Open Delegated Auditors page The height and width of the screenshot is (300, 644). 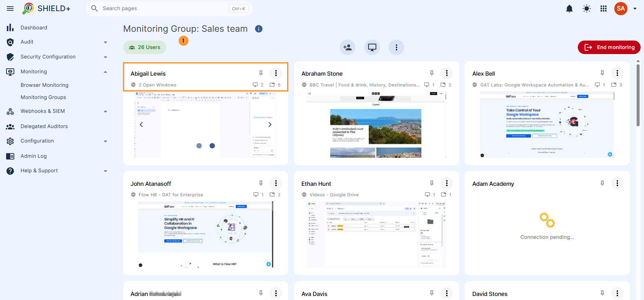[x=44, y=126]
